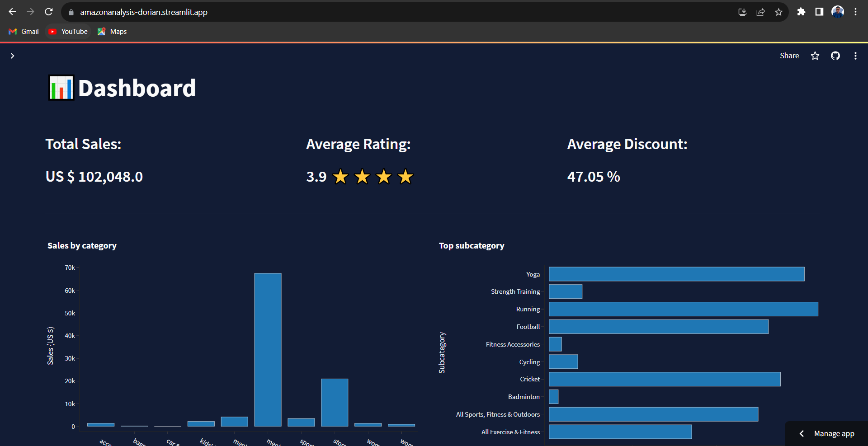Click the Running subcategory bar
This screenshot has width=868, height=446.
pos(684,309)
